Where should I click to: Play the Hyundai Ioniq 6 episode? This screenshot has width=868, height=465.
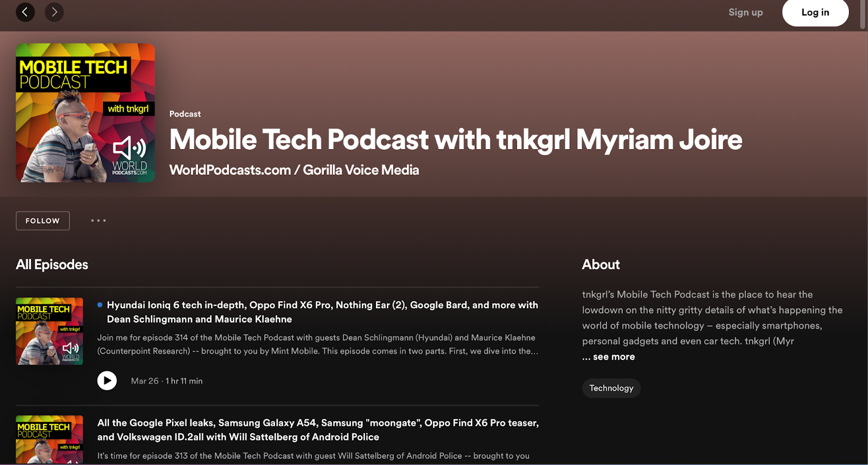pyautogui.click(x=107, y=381)
